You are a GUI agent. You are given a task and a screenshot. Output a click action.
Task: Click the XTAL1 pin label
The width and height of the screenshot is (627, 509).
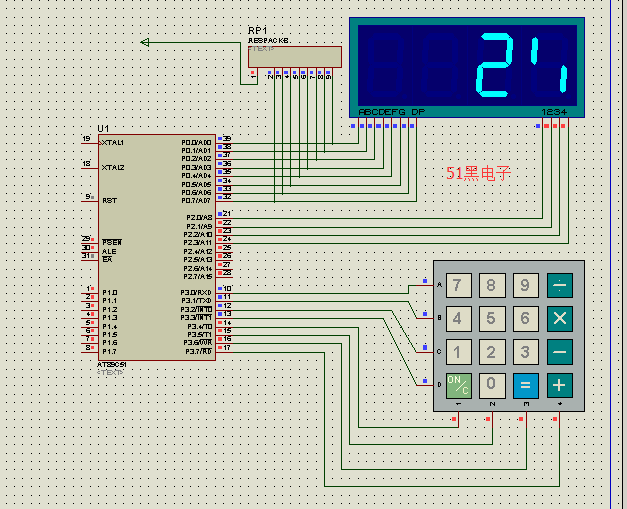click(113, 143)
